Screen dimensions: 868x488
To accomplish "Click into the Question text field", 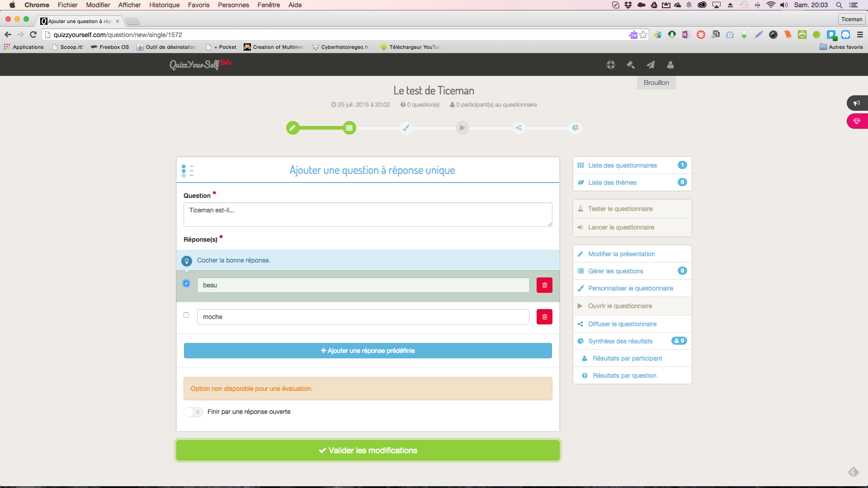I will (x=368, y=215).
